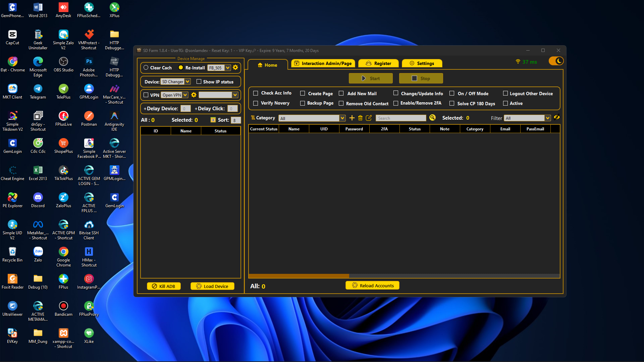
Task: Open the Settings tab
Action: click(x=422, y=63)
